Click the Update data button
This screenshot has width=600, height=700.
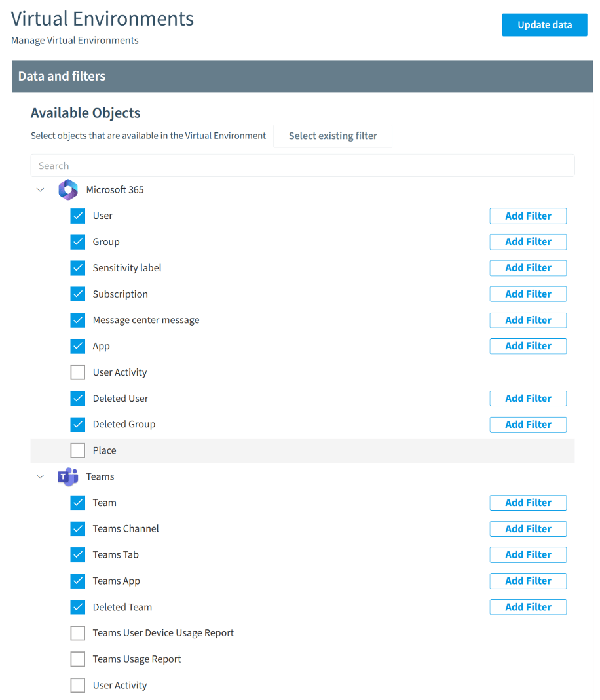point(544,24)
